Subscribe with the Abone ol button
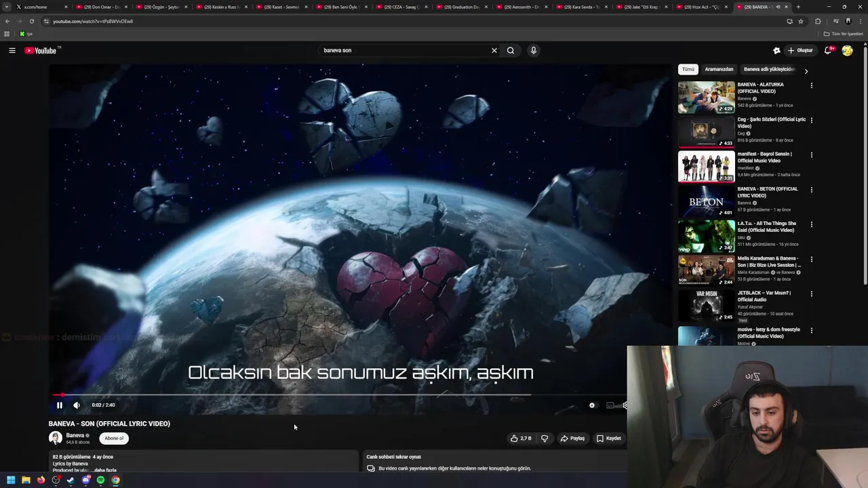 (x=114, y=438)
